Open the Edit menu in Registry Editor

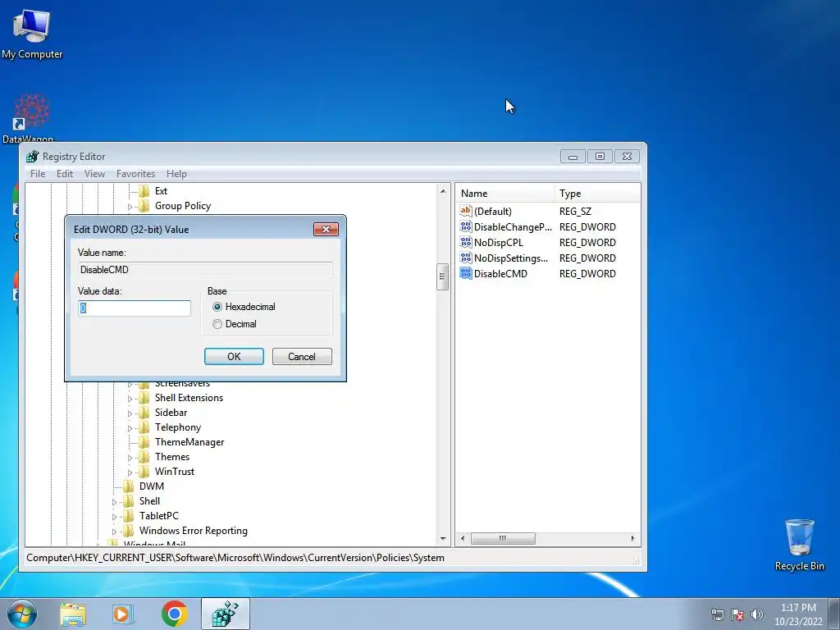pyautogui.click(x=65, y=174)
